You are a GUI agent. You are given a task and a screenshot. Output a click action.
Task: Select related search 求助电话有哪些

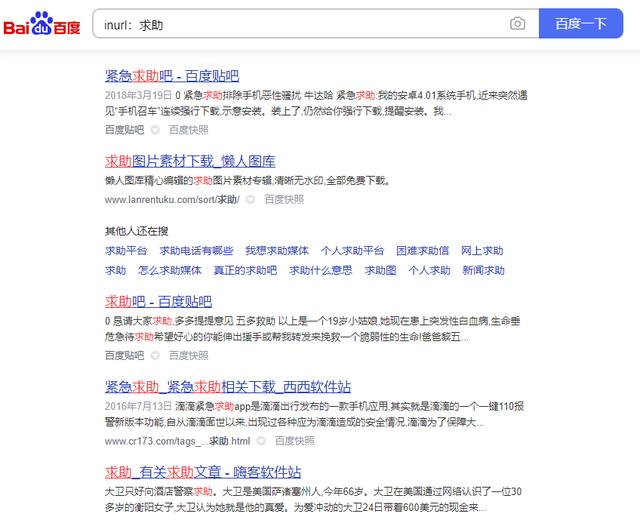tap(196, 251)
